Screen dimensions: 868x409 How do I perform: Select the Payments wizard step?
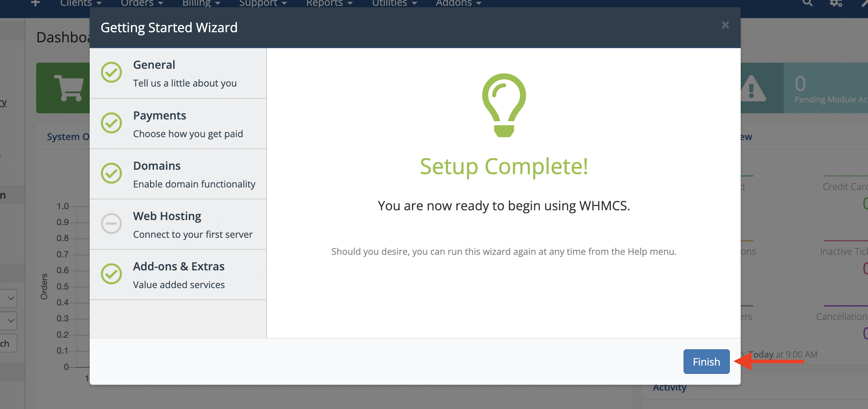point(178,124)
